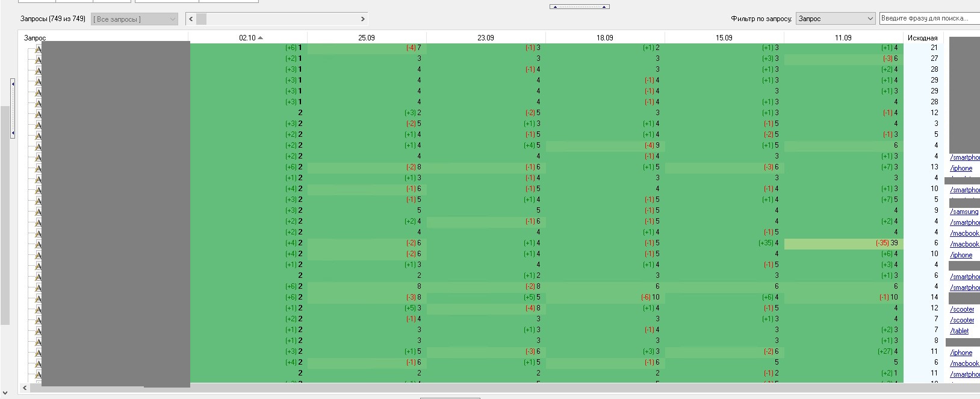Click the left arrow of the date-range scrollbar
980x399 pixels.
click(191, 19)
